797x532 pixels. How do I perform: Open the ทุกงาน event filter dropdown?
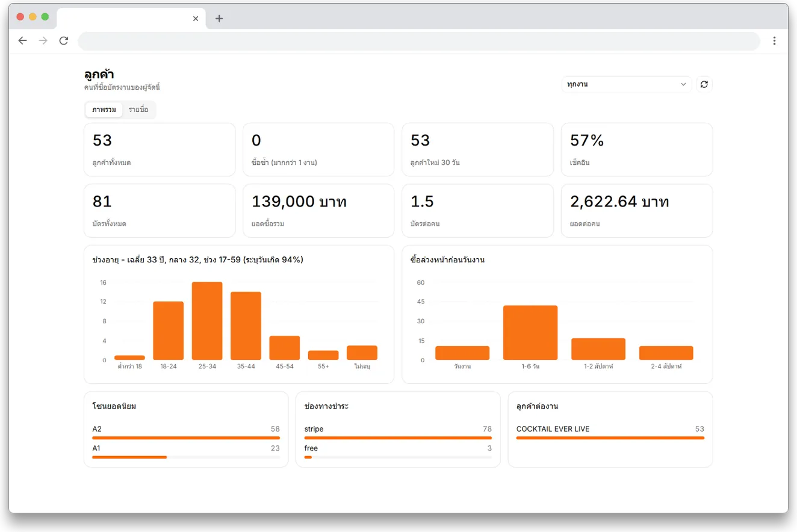pyautogui.click(x=627, y=84)
